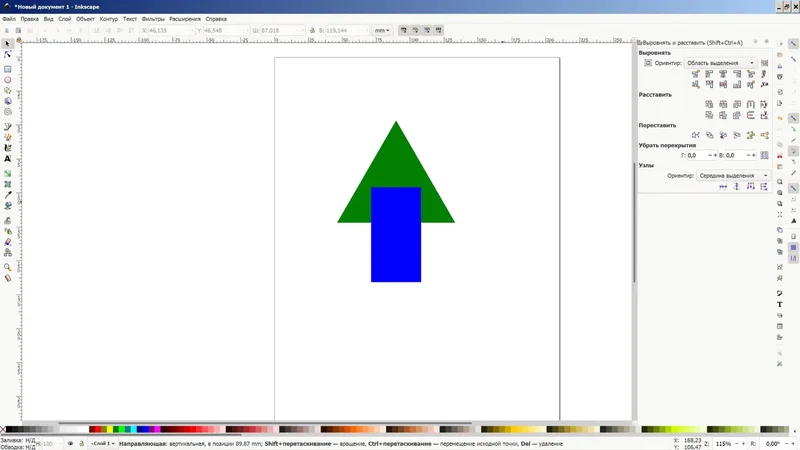Close the Выровнять и расставить panel
Viewport: 800px width, 450px height.
pos(766,42)
